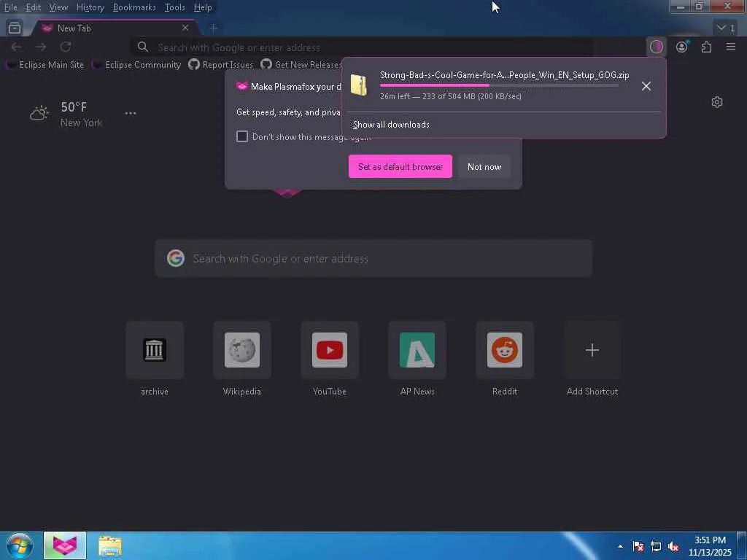Click the muted volume tray icon
Viewport: 747px width, 560px height.
[x=673, y=546]
